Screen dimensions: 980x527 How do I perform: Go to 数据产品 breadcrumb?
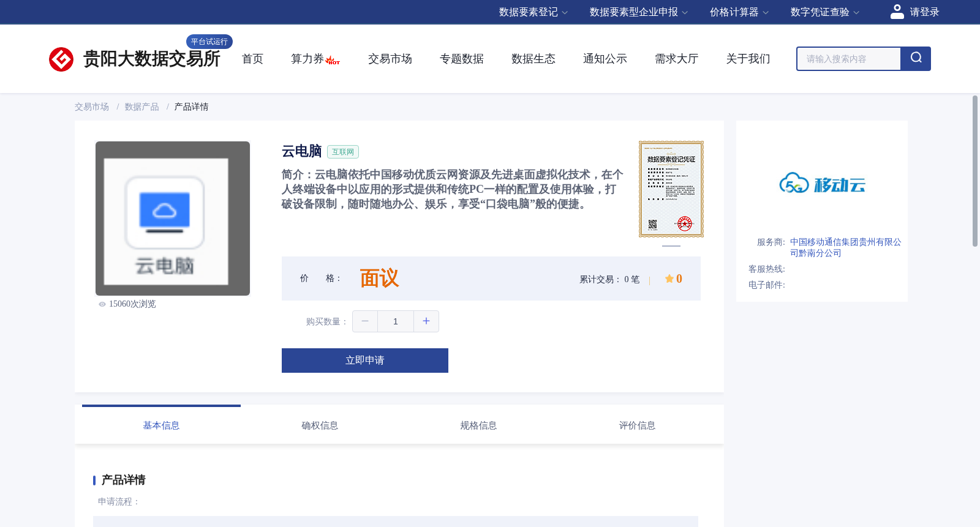tap(142, 107)
